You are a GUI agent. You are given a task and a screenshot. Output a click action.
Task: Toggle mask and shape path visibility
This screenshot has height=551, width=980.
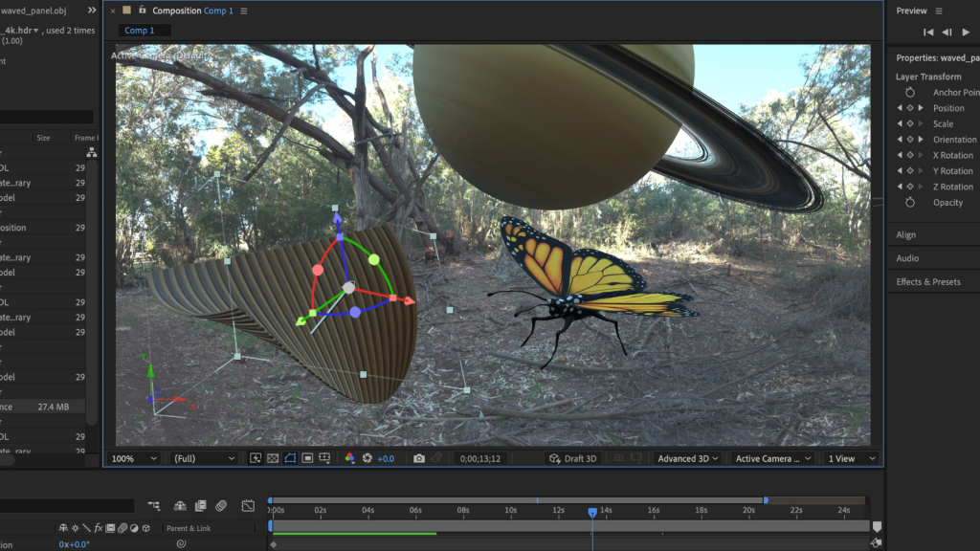(x=290, y=459)
